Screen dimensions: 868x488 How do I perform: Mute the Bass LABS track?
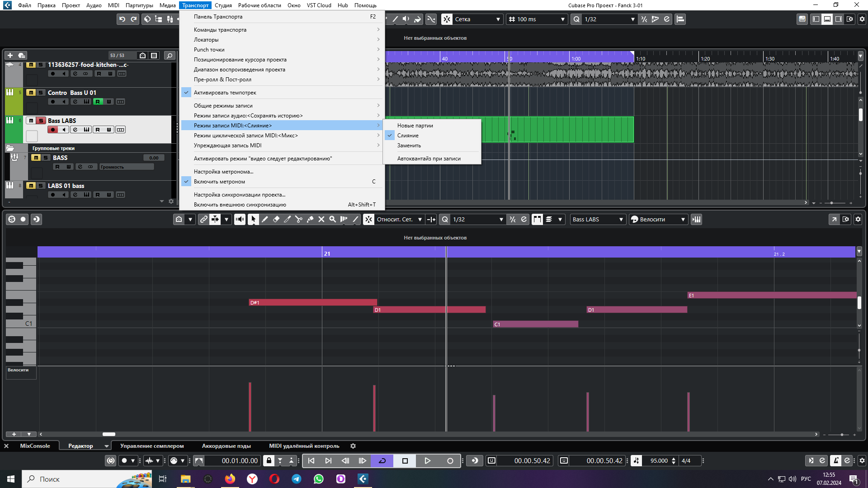[31, 121]
